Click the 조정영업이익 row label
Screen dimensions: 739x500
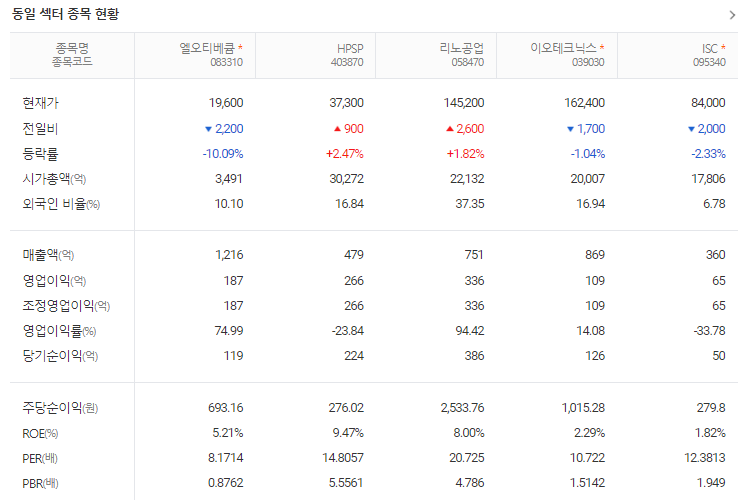tap(66, 306)
